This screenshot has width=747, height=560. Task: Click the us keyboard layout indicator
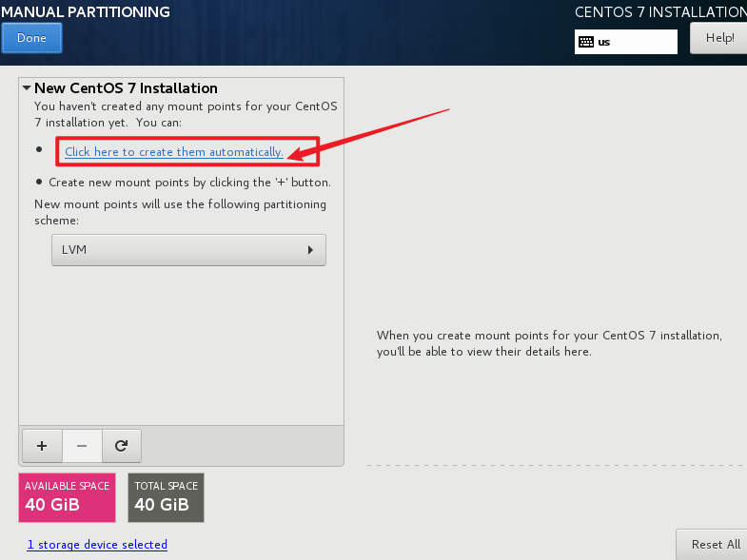coord(625,42)
